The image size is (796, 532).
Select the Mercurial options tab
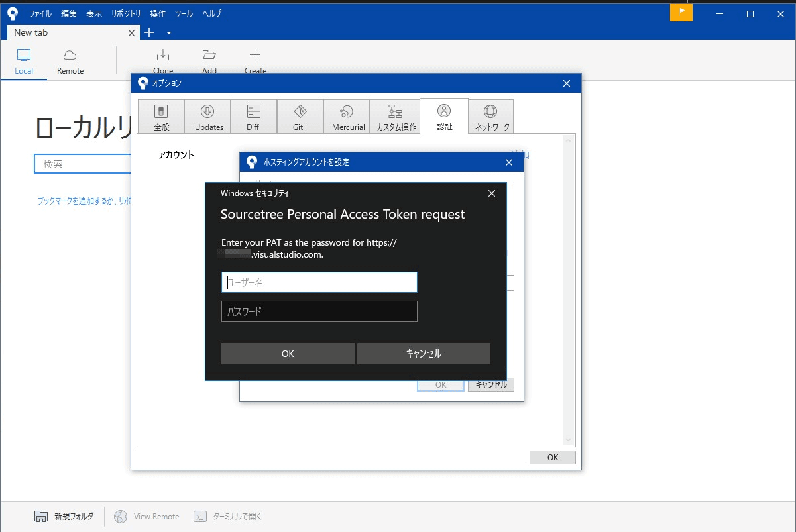coord(347,117)
